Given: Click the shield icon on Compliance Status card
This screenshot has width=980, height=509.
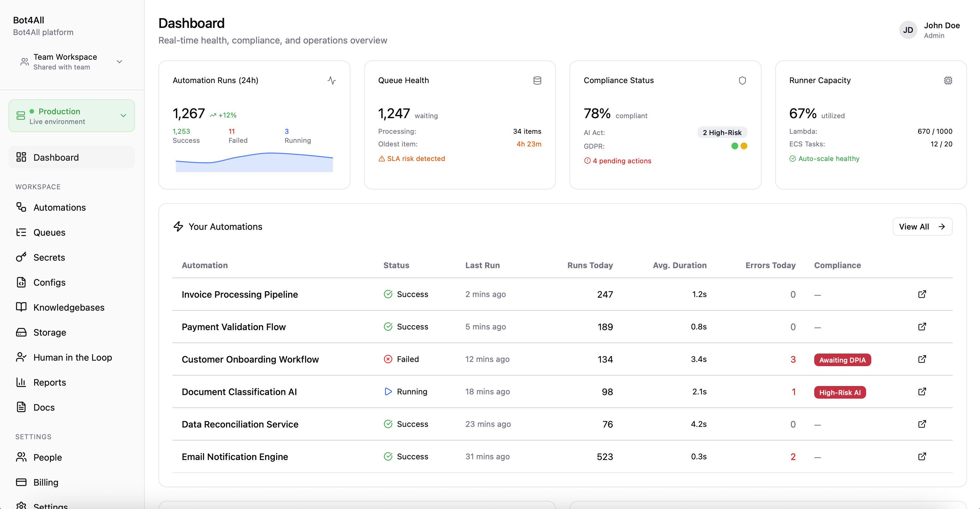Looking at the screenshot, I should (x=742, y=80).
